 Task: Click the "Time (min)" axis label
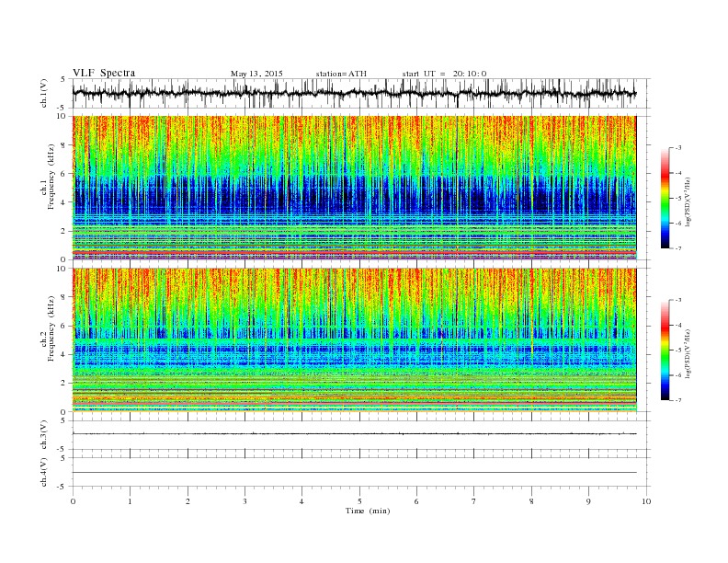coord(368,511)
